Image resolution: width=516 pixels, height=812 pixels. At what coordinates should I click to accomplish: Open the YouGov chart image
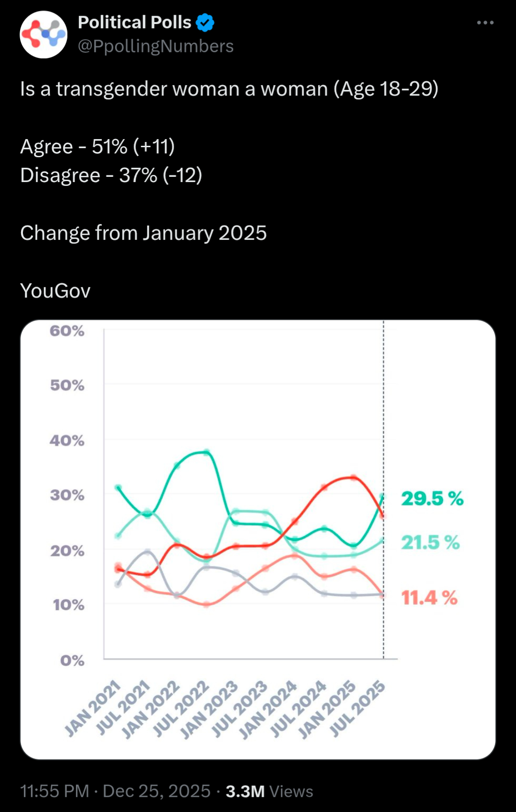[258, 539]
